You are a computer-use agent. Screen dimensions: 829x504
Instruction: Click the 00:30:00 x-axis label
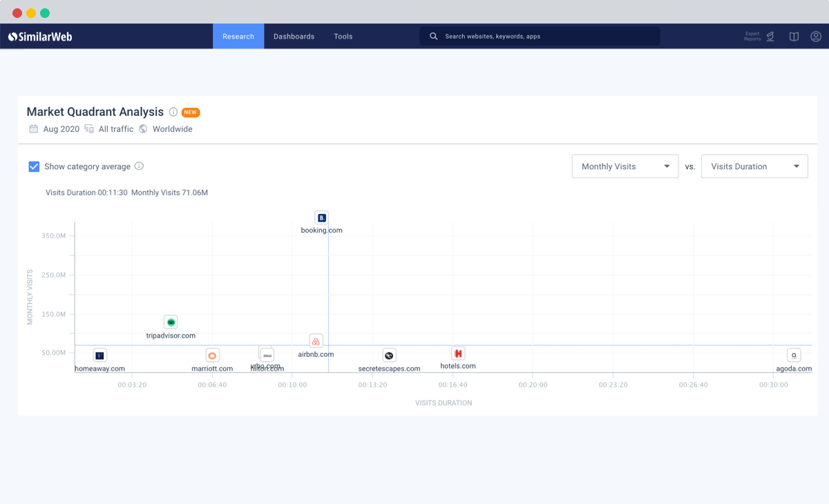point(774,385)
